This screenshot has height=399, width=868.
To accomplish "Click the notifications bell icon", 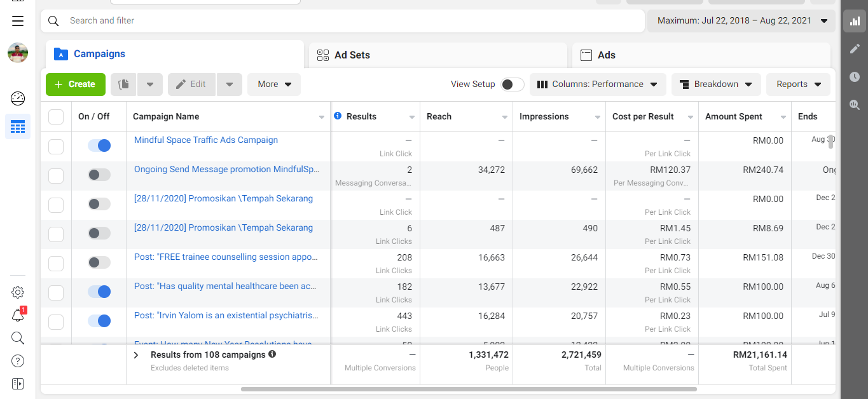I will (x=18, y=316).
